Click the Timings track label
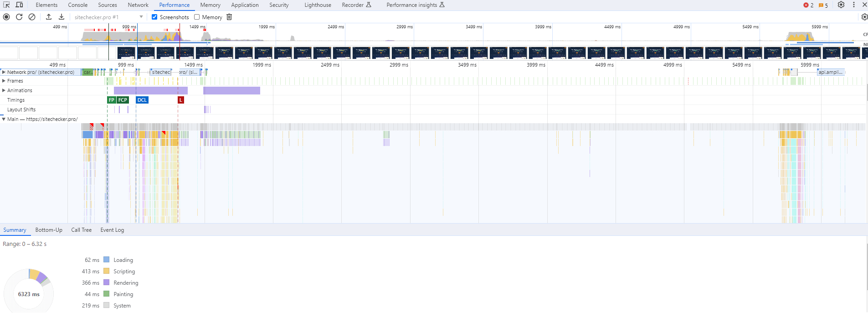Image resolution: width=868 pixels, height=313 pixels. tap(16, 100)
